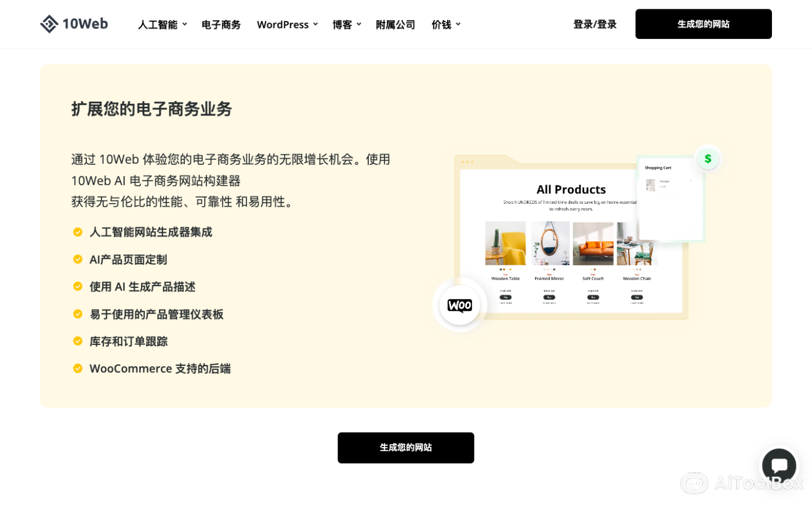
Task: Click checkmark beside 库存和订单跟踪
Action: [78, 341]
